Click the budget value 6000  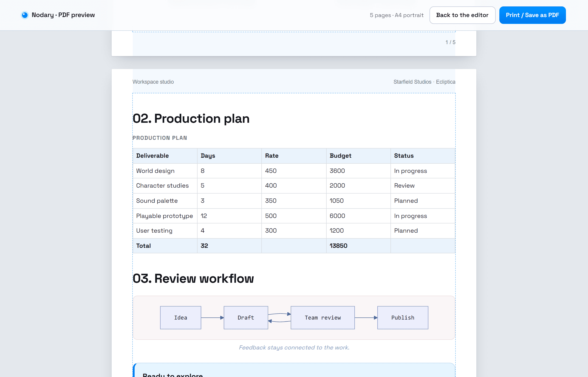pos(358,216)
